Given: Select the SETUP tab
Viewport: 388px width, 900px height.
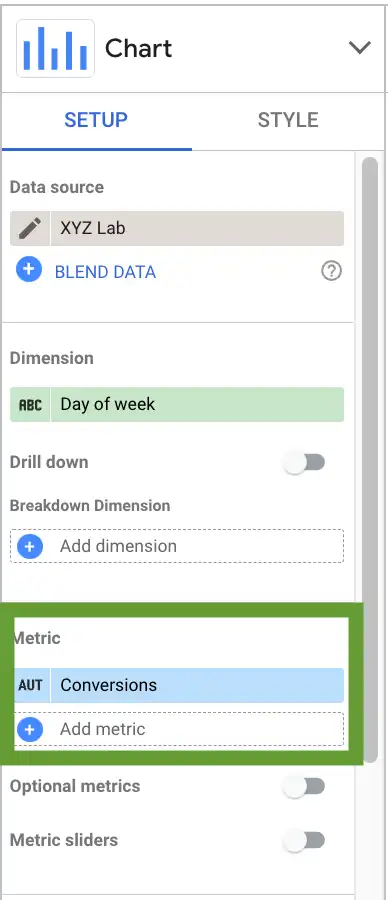Looking at the screenshot, I should tap(96, 121).
